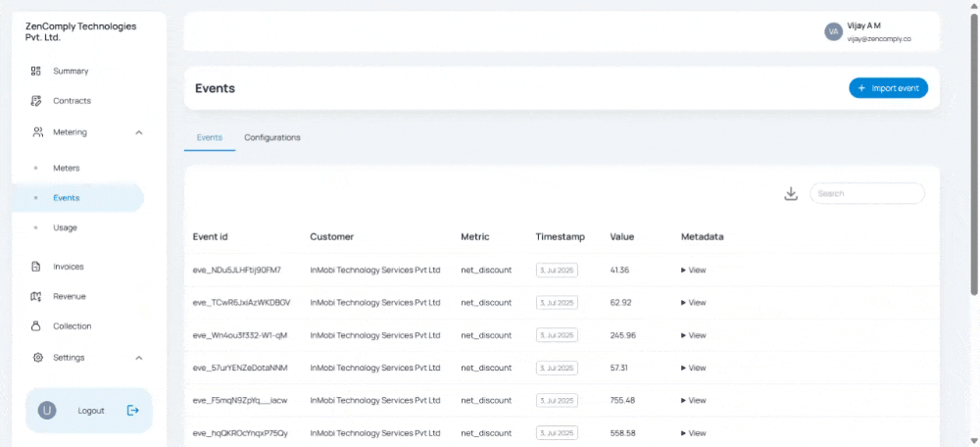This screenshot has width=980, height=447.
Task: Click the Logout label
Action: click(91, 411)
